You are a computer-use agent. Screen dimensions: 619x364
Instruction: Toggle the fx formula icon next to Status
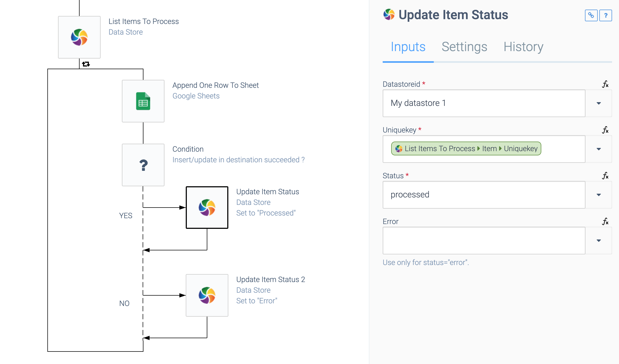tap(605, 175)
